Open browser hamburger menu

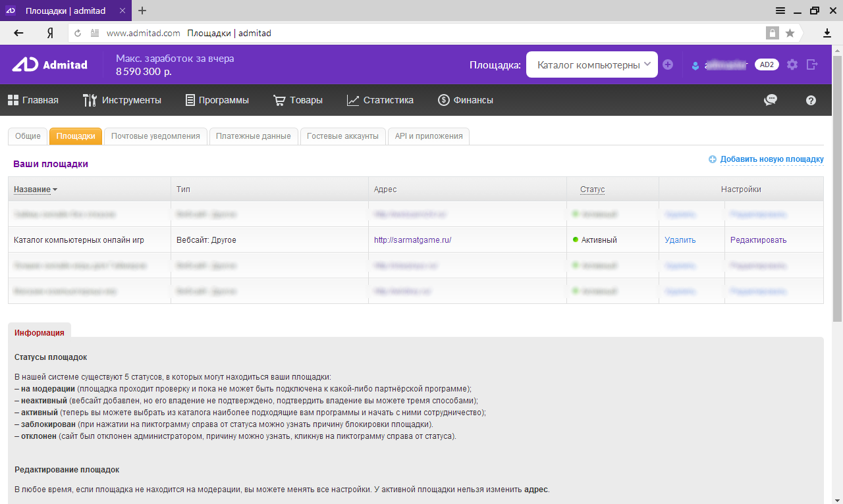[x=780, y=11]
